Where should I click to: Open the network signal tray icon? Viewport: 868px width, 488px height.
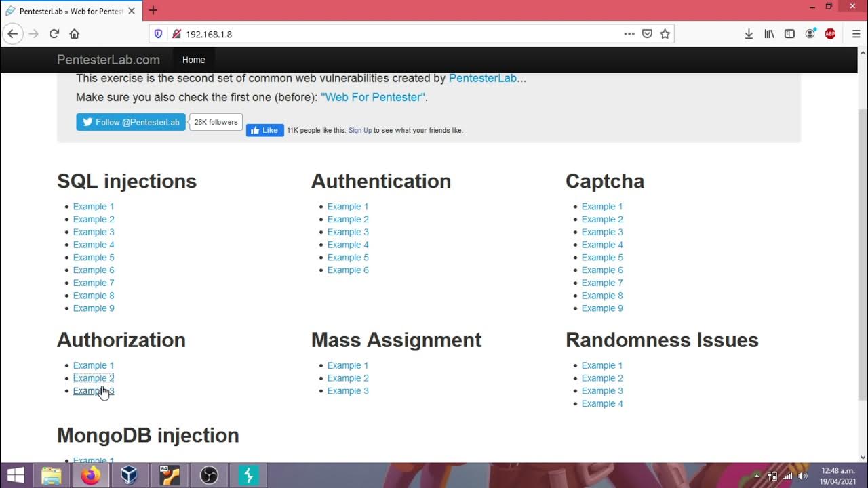pyautogui.click(x=788, y=476)
